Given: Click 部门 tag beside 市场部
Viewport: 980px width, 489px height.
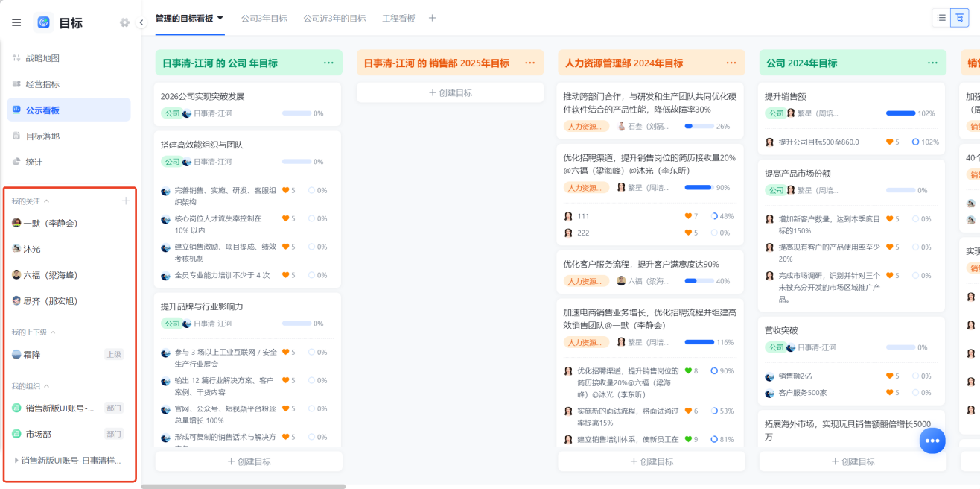Looking at the screenshot, I should point(114,434).
